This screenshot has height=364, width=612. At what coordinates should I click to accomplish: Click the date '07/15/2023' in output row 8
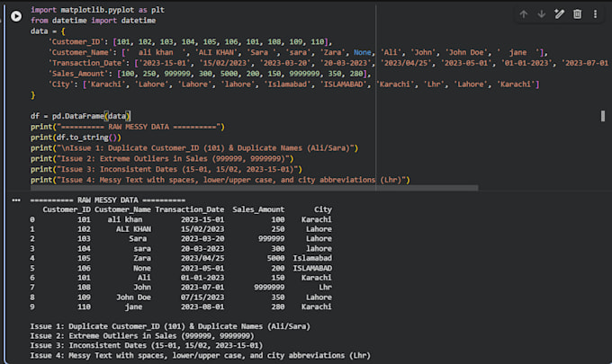coord(202,297)
